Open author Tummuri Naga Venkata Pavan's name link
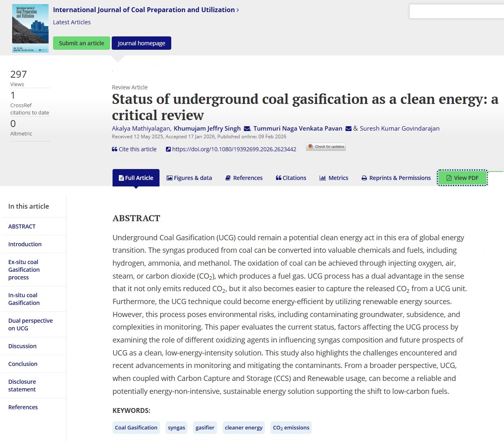The height and width of the screenshot is (442, 504). coord(298,129)
